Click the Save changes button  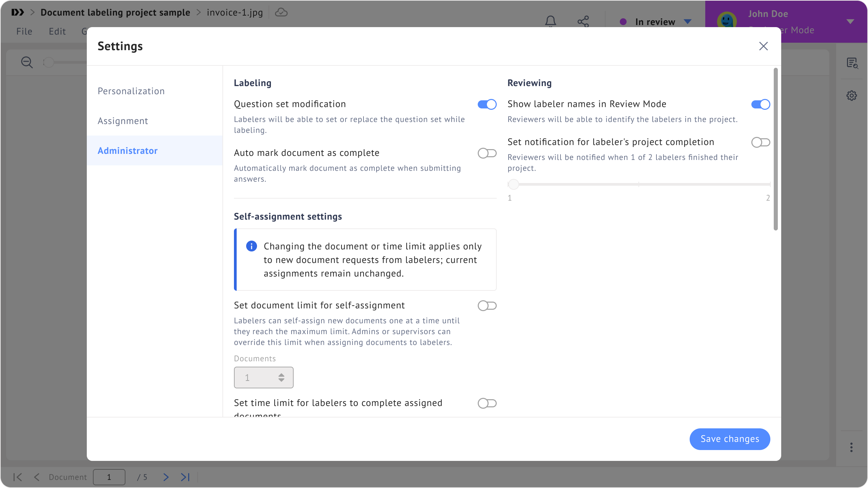click(730, 439)
